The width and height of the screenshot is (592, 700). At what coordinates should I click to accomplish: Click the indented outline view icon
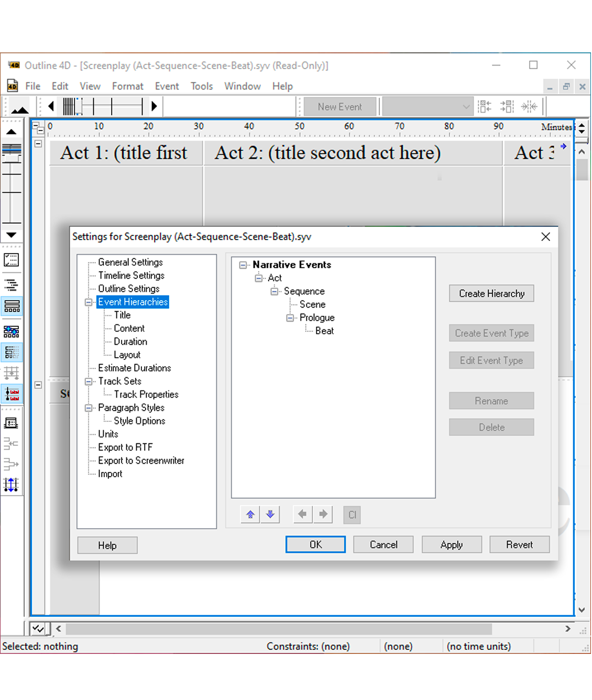coord(12,285)
